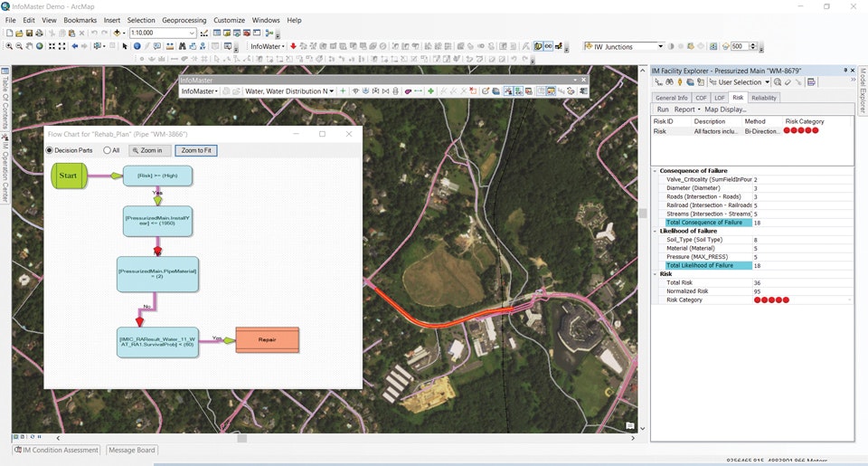The image size is (868, 466).
Task: Select the Pan hand tool
Action: pos(30,46)
